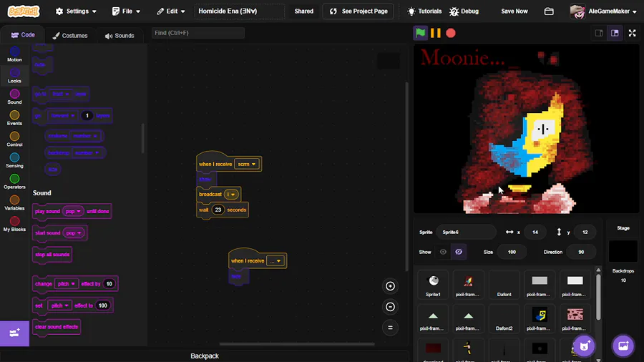Viewport: 644px width, 362px height.
Task: Select the Stage backdrop thumbnail
Action: click(x=623, y=251)
